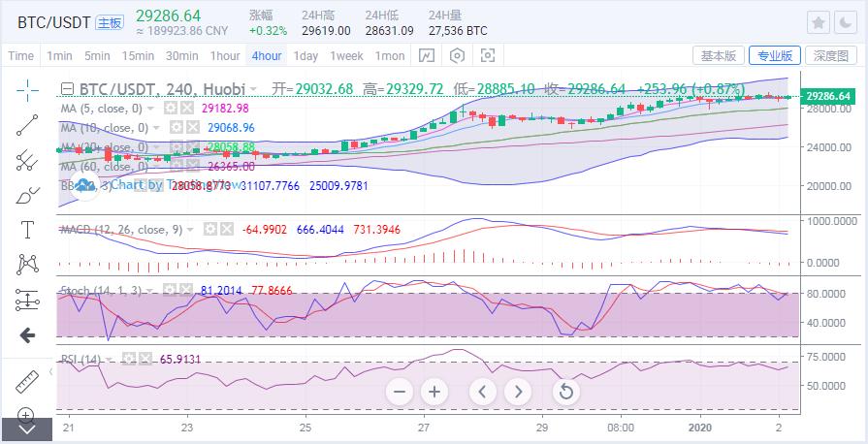Screen dimensions: 868x444
Task: Click the RSI value 65.9131
Action: click(x=181, y=360)
